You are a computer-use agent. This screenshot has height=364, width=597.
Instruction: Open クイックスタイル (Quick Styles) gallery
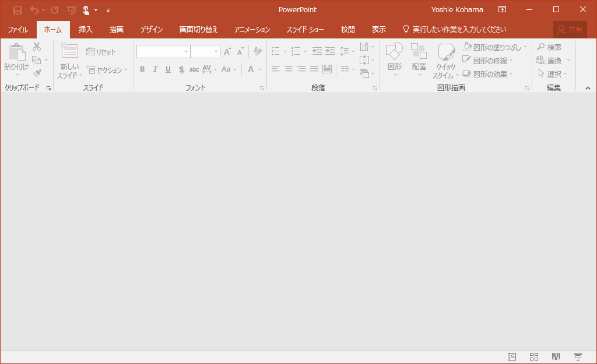pyautogui.click(x=445, y=61)
